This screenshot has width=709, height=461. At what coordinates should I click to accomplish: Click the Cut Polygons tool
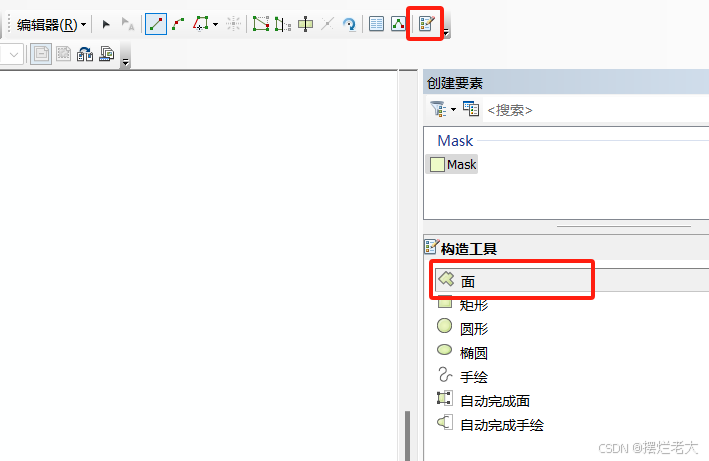point(283,24)
